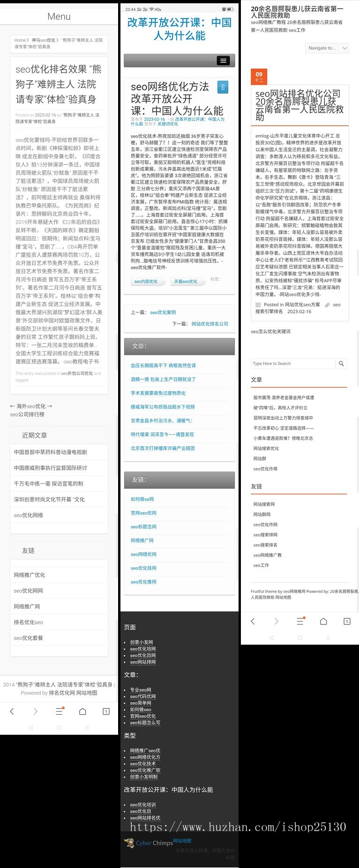Open article '酒精一擦 包装上生产日期就没了'
This screenshot has height=868, width=359.
(163, 379)
